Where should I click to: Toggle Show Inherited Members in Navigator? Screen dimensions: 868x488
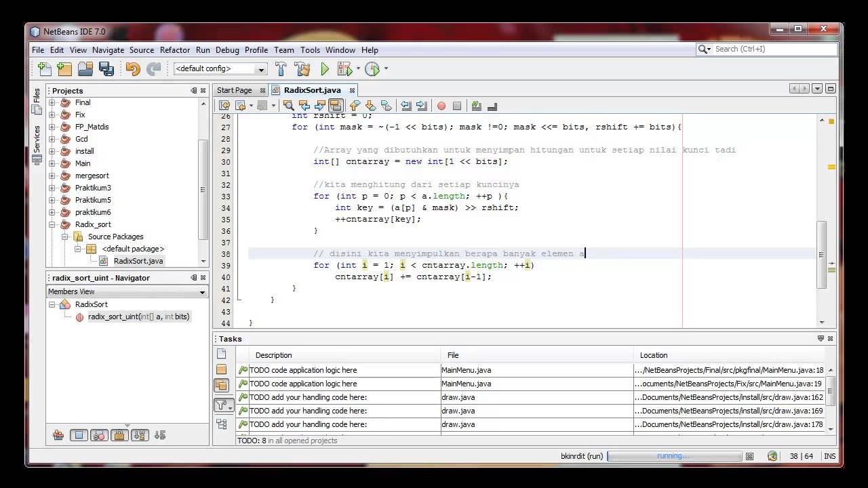coord(58,435)
